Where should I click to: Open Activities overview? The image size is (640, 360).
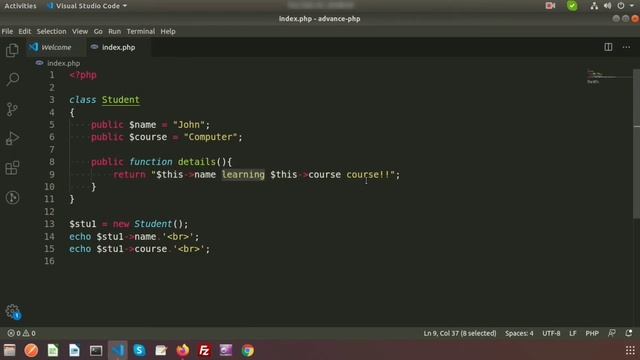[20, 6]
